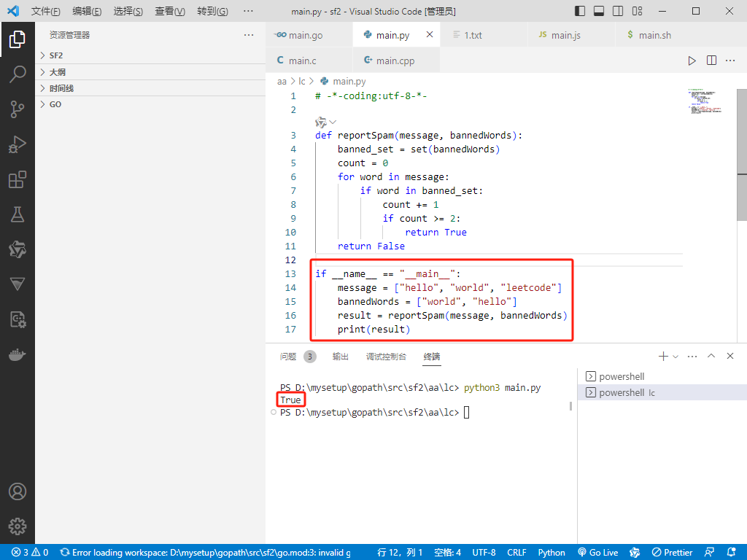This screenshot has width=747, height=560.
Task: Click the aa breadcrumb segment
Action: tap(282, 82)
